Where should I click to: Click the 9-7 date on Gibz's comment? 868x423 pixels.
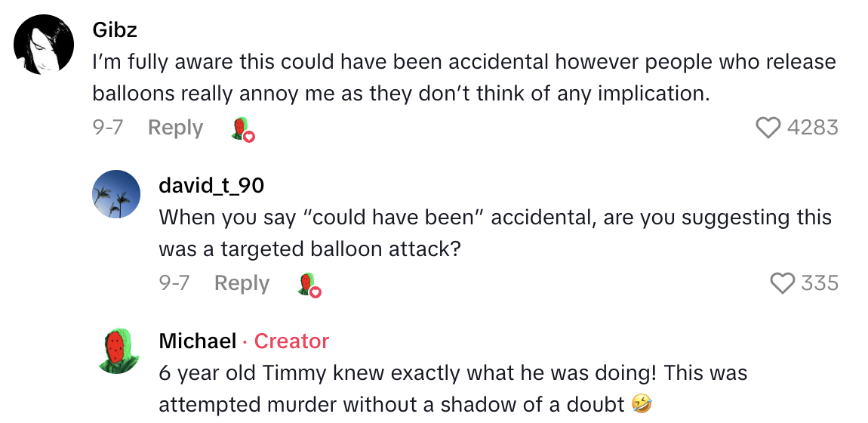pyautogui.click(x=107, y=128)
